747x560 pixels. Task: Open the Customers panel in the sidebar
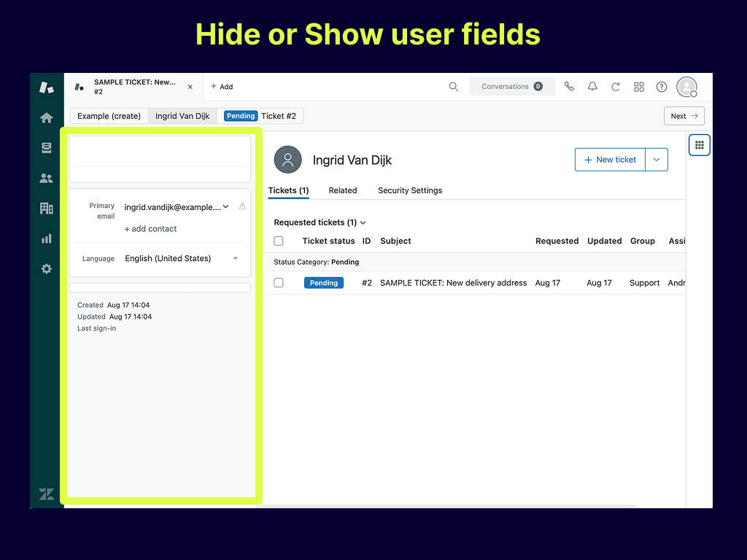coord(46,178)
